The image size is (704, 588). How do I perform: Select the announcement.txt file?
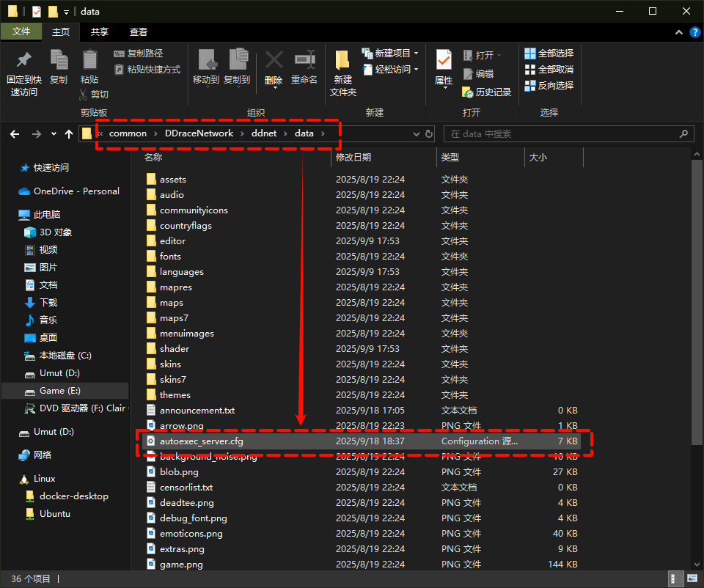[362, 411]
